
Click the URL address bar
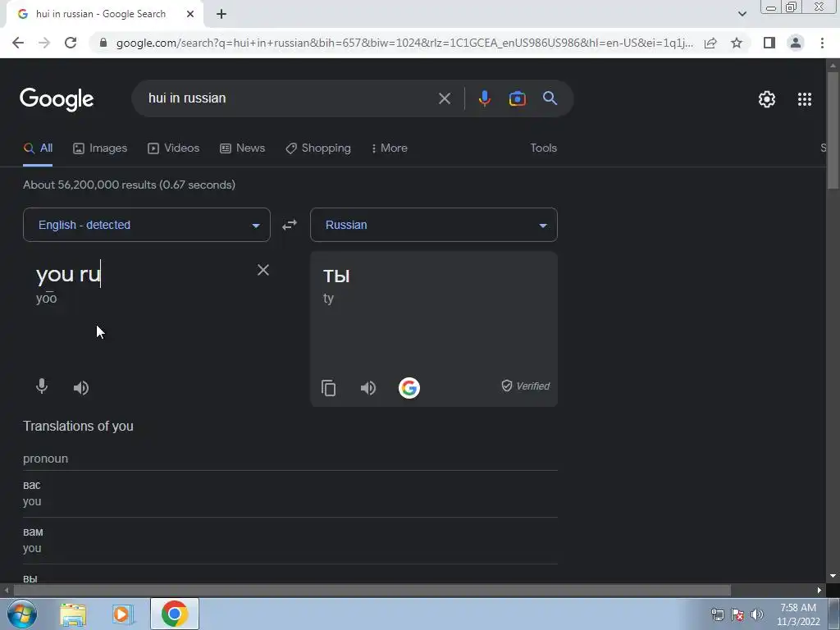404,43
